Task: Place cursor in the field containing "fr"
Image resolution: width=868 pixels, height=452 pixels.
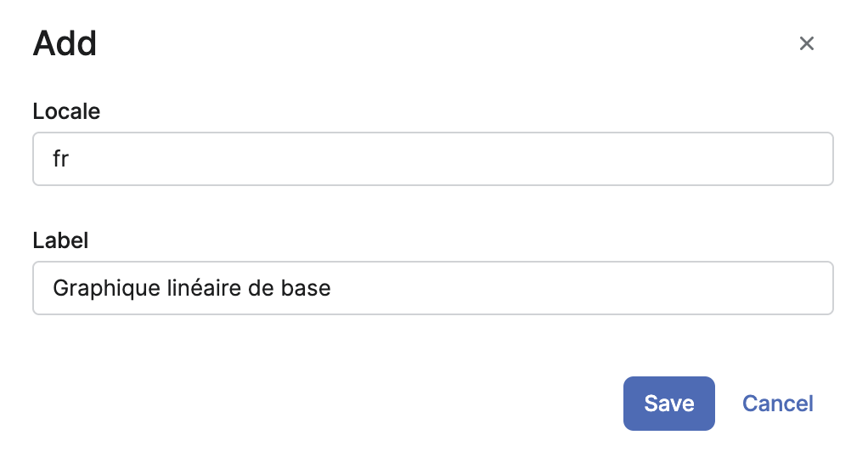Action: (432, 159)
